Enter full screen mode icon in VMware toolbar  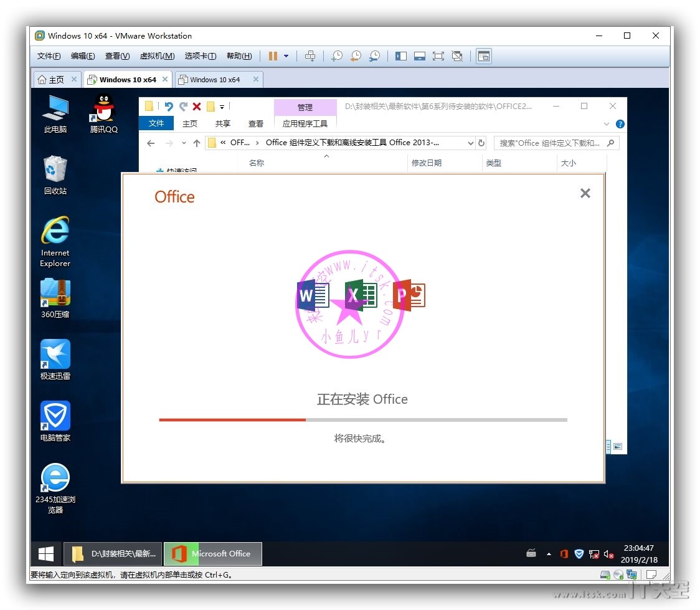[x=438, y=56]
